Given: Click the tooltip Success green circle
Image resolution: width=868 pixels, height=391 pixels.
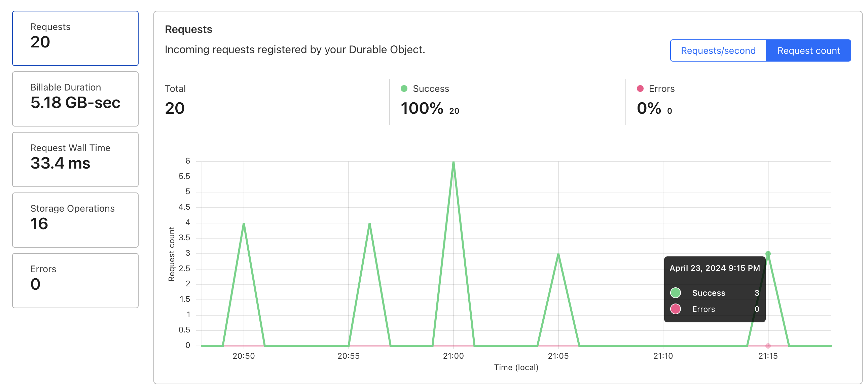Looking at the screenshot, I should click(x=675, y=292).
